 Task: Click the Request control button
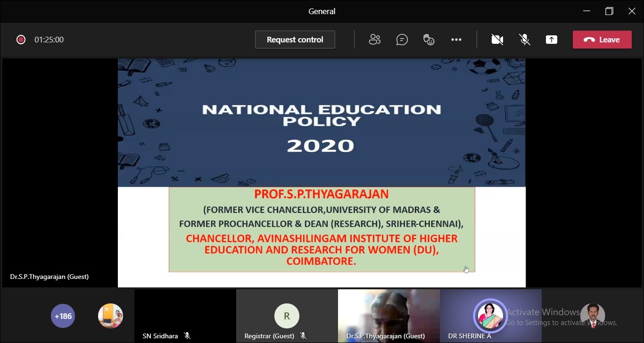(x=295, y=40)
